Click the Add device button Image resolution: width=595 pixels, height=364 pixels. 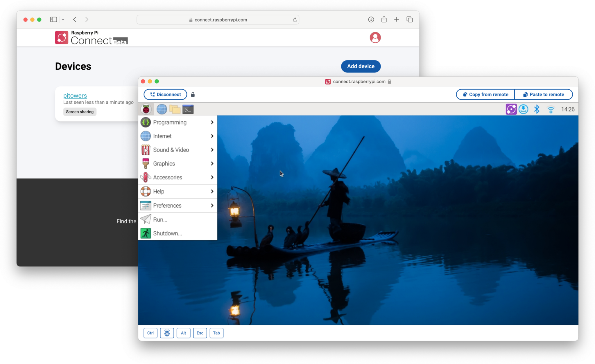(x=361, y=66)
